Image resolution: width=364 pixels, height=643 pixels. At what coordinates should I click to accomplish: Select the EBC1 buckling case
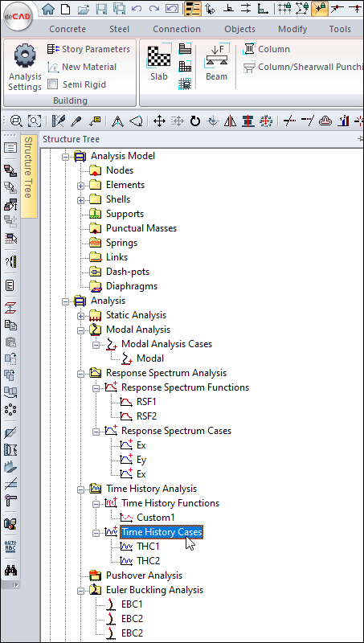point(132,604)
